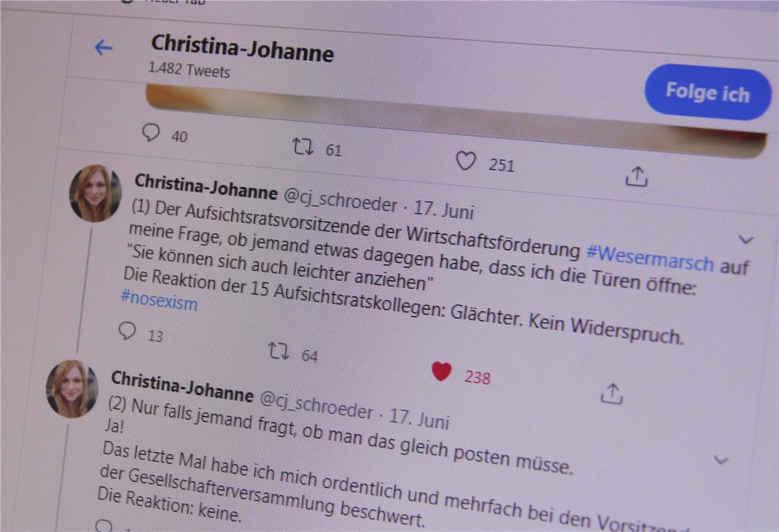
Task: Go back using the blue arrow
Action: (x=103, y=47)
